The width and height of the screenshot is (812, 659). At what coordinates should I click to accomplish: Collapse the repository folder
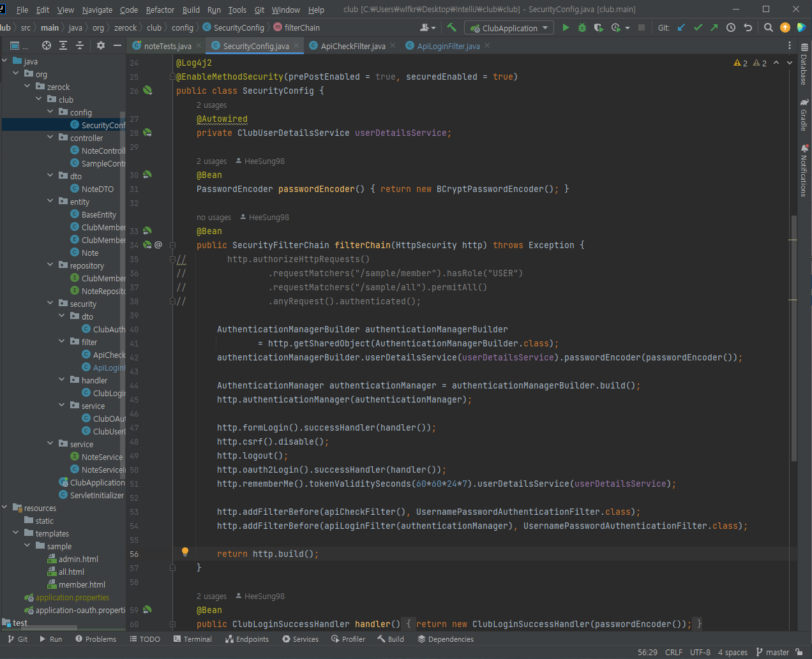(50, 265)
